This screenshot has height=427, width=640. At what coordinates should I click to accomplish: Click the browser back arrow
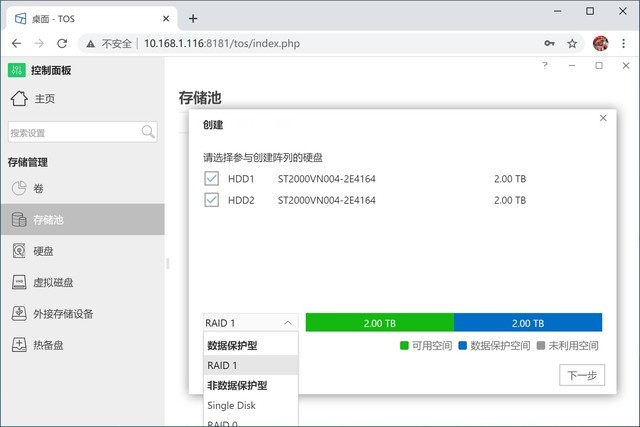16,43
